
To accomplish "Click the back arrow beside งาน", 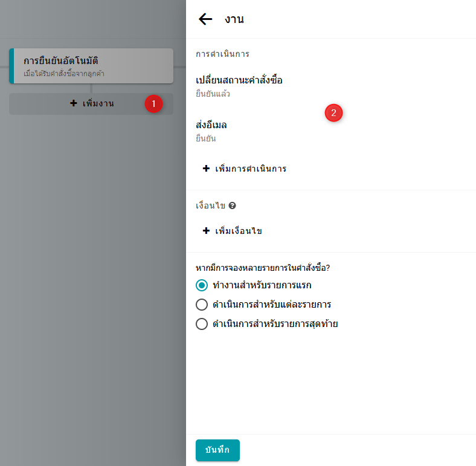I will (x=205, y=19).
